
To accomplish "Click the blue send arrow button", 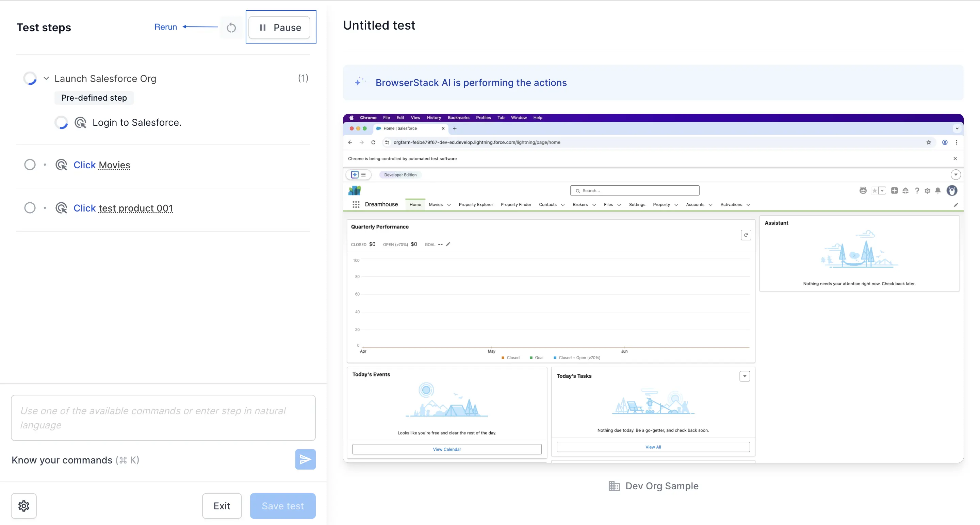I will pyautogui.click(x=305, y=460).
